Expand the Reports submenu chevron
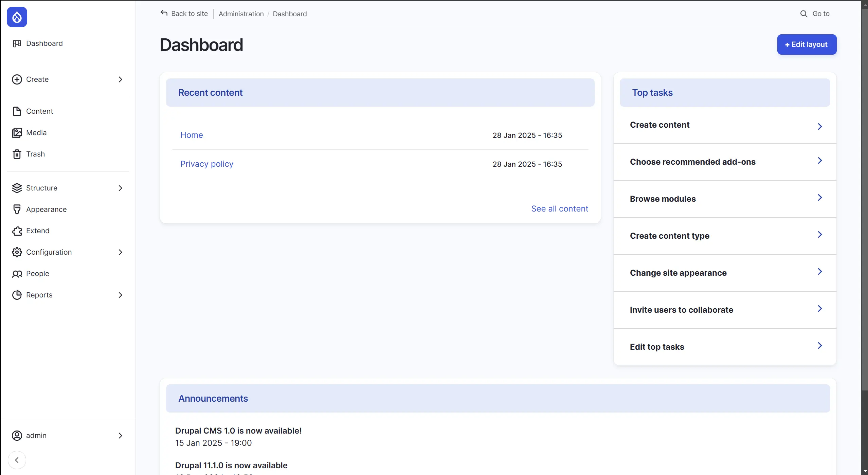 120,295
